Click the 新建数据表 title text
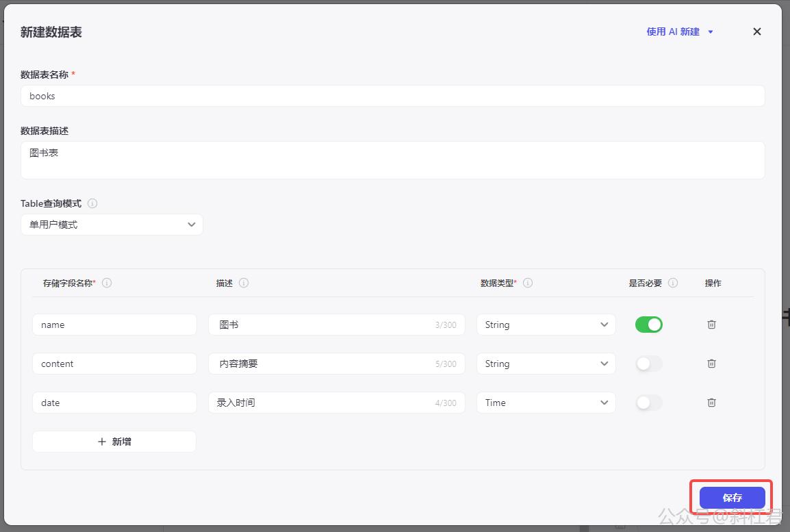Screen dimensions: 790x532 [51, 32]
